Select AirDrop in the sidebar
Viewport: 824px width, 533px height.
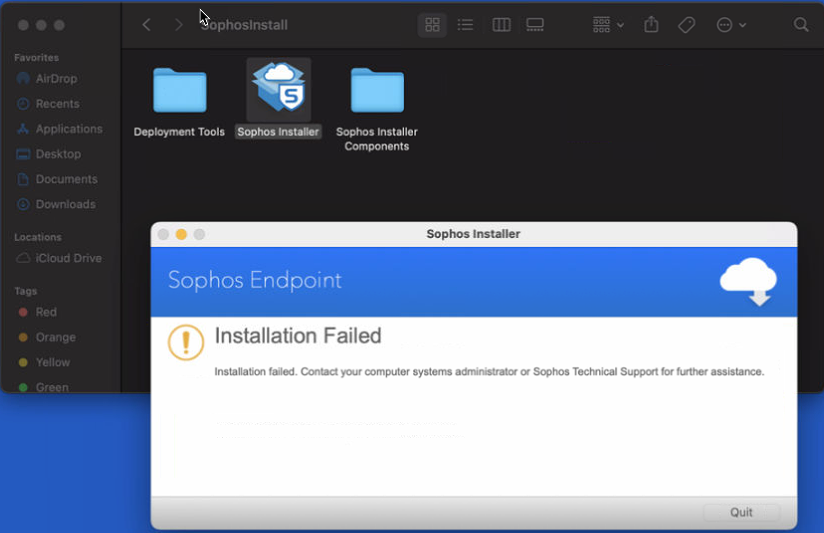[56, 79]
